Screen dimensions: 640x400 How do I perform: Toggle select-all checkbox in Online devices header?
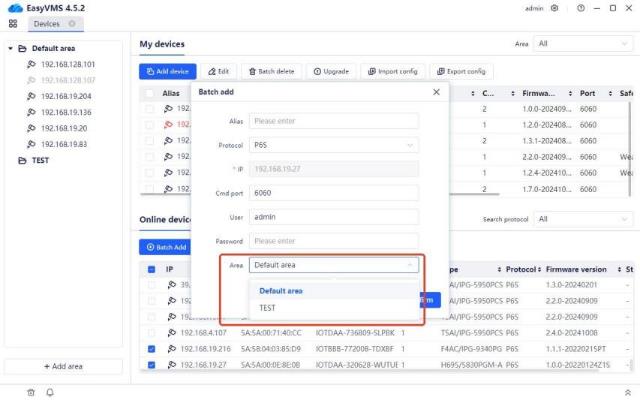(152, 270)
